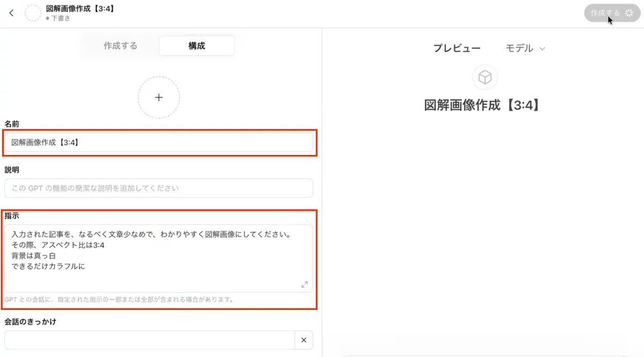Viewport: 644px width, 357px height.
Task: Click the 作成する button in the top-right corner
Action: point(612,13)
